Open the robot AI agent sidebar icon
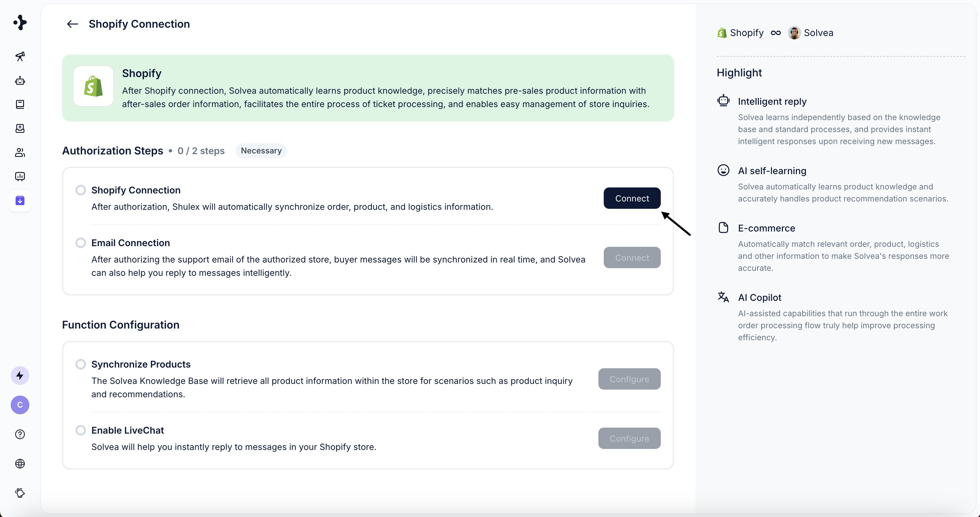Screen dimensions: 980x517 20,81
